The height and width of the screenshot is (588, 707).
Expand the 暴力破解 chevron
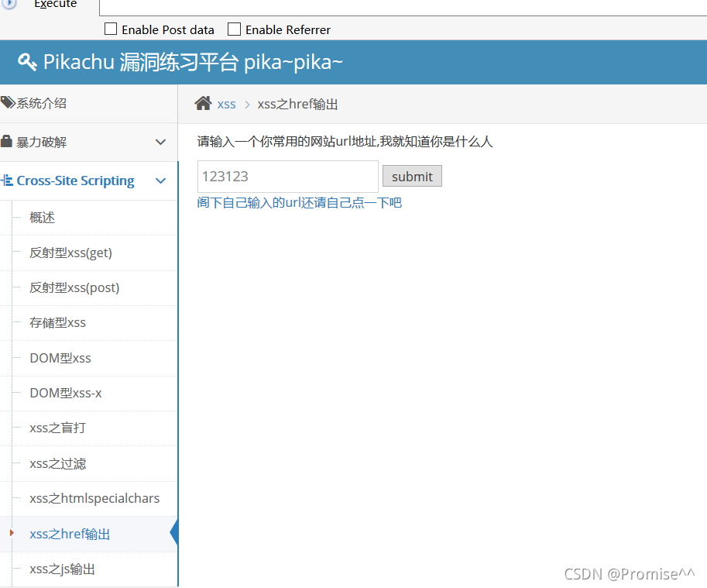(x=160, y=142)
